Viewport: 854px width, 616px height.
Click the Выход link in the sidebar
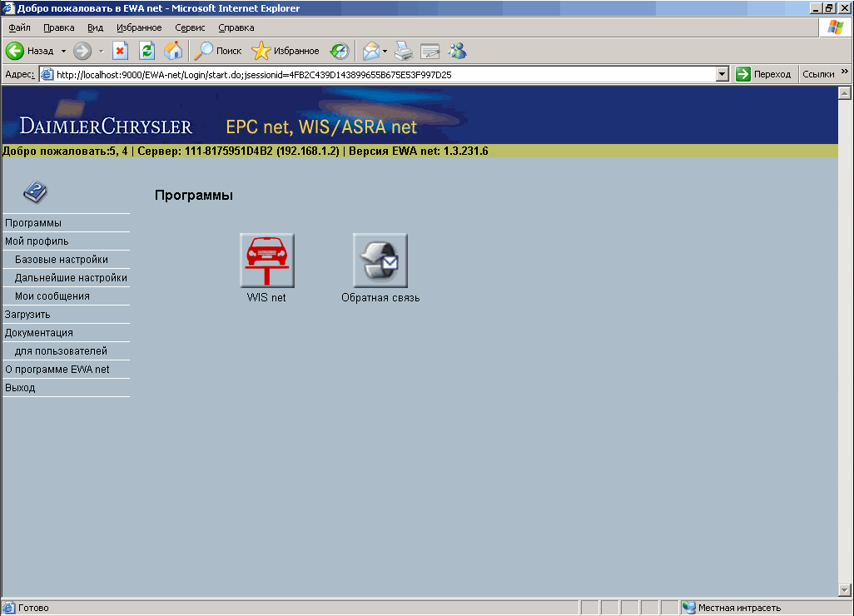pos(20,388)
